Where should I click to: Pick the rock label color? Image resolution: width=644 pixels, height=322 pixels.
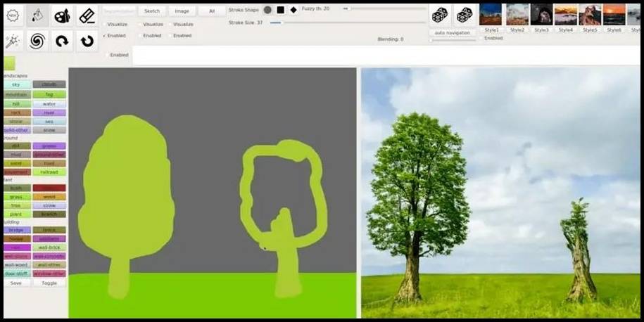[x=16, y=112]
